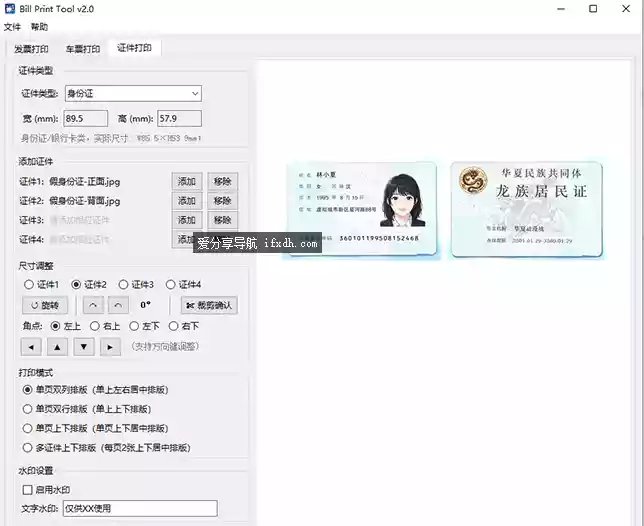Click the ID card front preview image

(362, 209)
